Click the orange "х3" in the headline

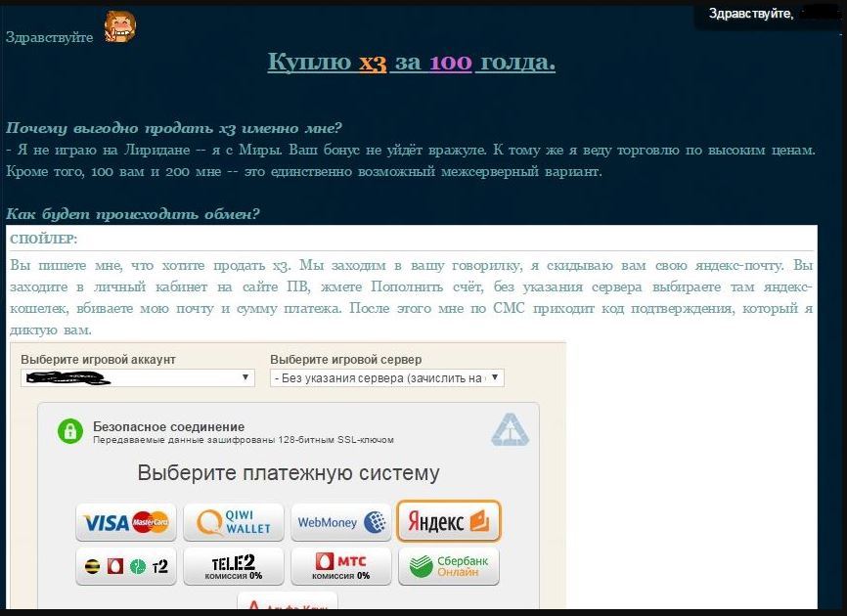[373, 63]
